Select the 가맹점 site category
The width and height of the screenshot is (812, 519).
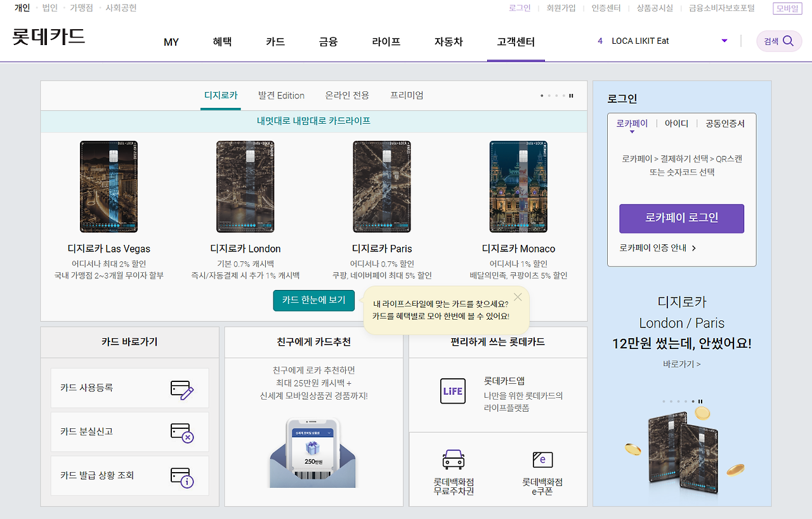tap(81, 8)
